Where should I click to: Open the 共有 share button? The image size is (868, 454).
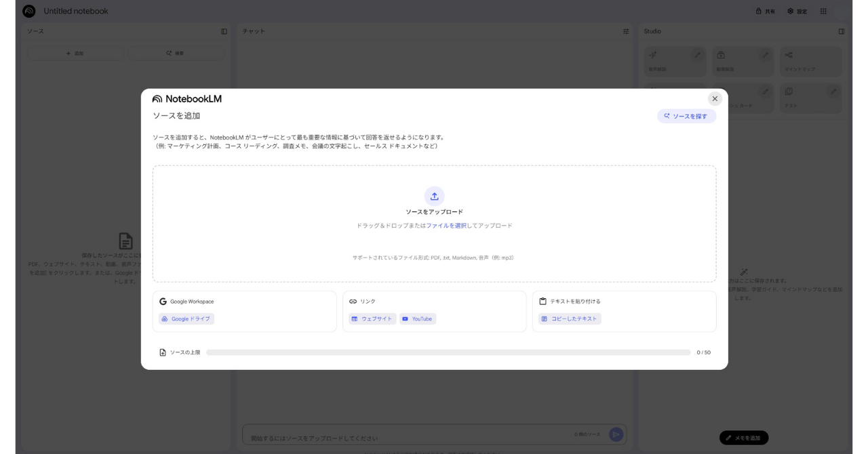click(766, 11)
